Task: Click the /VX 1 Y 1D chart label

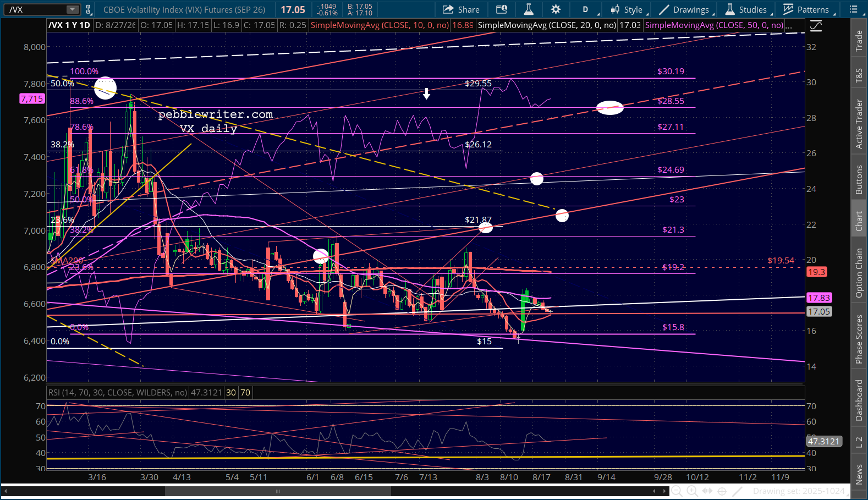Action: pyautogui.click(x=69, y=25)
